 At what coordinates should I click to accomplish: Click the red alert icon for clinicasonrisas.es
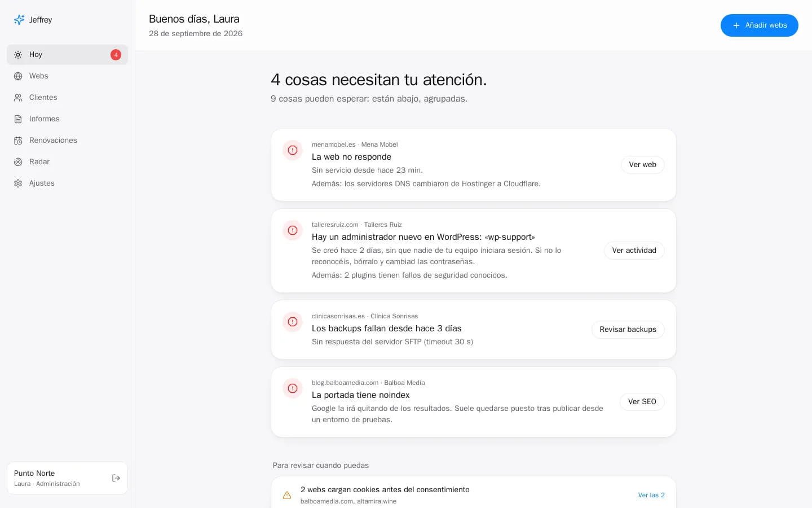click(293, 322)
